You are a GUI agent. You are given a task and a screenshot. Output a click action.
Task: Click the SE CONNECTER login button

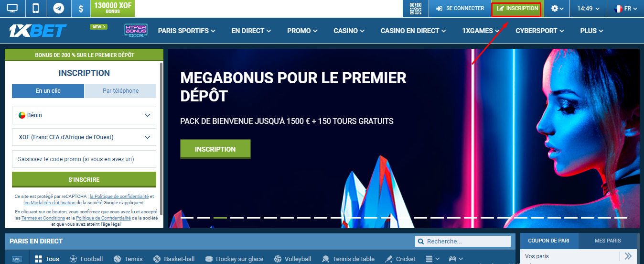click(460, 8)
